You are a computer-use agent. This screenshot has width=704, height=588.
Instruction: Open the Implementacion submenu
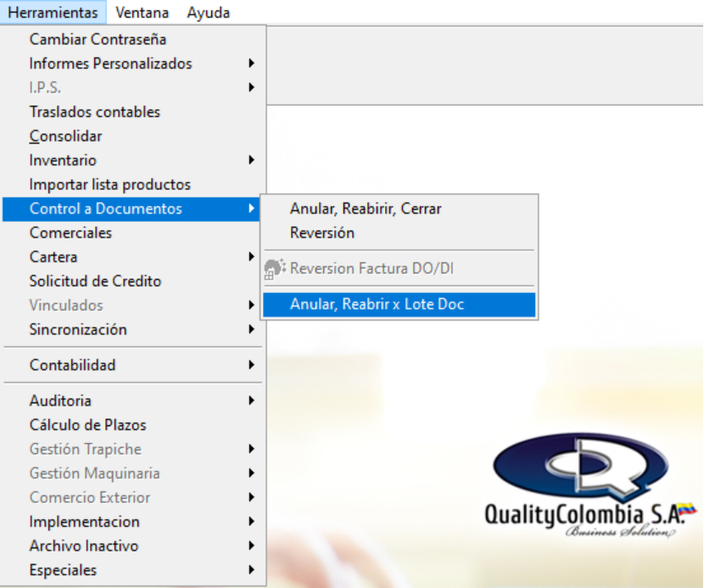tap(132, 523)
